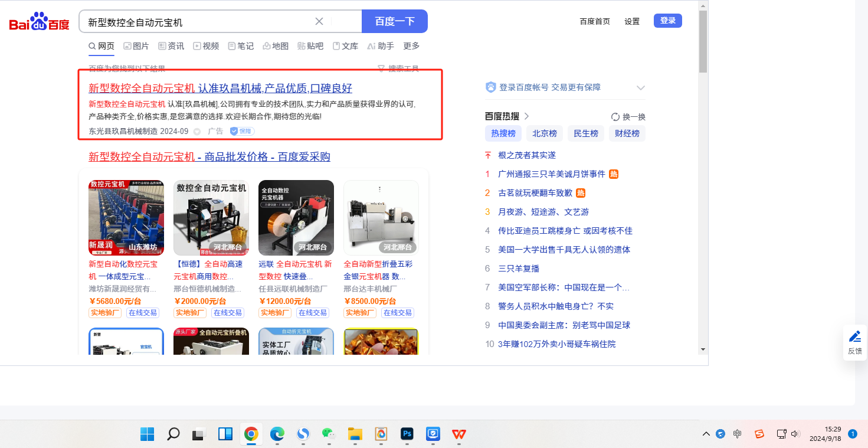Open 【恒德】全自动高速元宝机 product title
Screen dimensions: 868x448
[208, 270]
